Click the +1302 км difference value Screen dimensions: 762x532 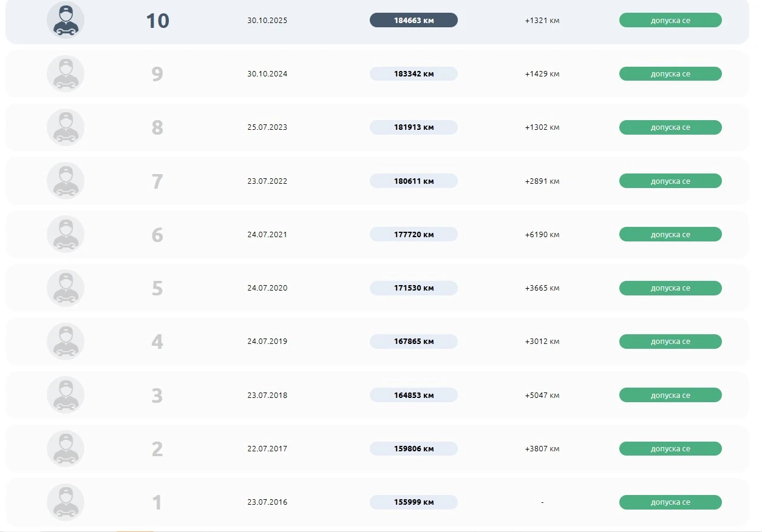click(542, 127)
